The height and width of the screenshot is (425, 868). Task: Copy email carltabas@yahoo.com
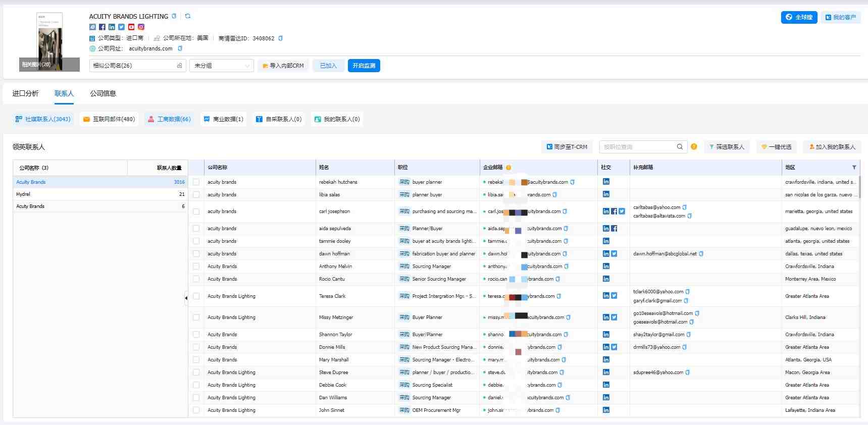(x=685, y=207)
